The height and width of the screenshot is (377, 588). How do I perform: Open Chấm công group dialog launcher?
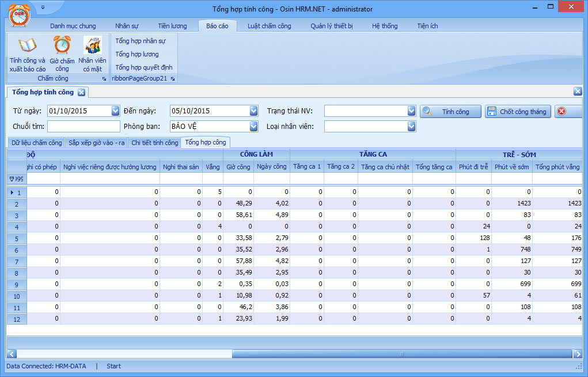point(104,79)
